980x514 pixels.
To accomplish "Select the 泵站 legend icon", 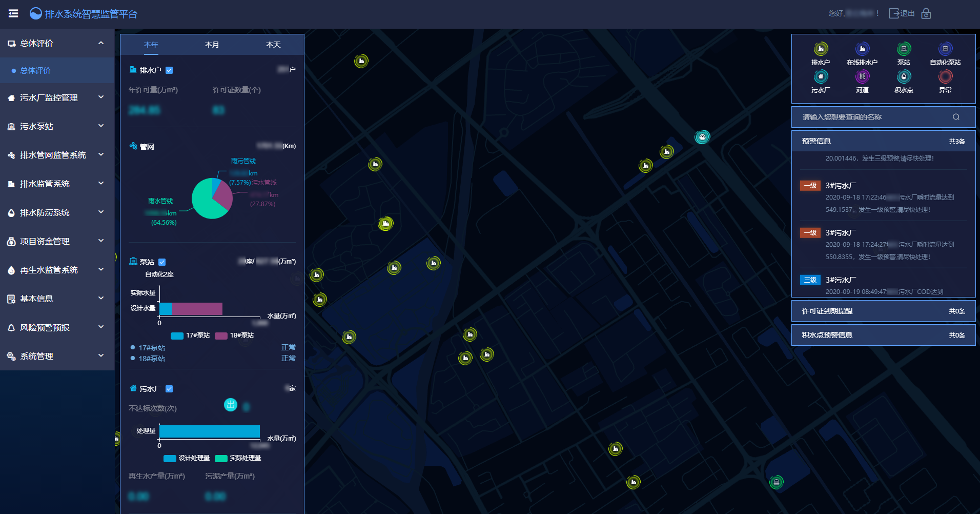I will coord(904,49).
